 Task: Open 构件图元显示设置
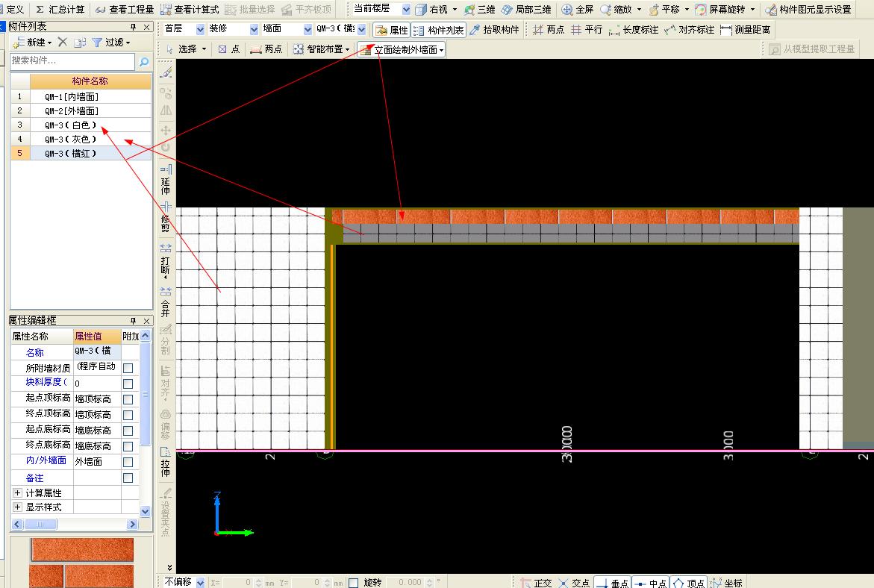808,10
